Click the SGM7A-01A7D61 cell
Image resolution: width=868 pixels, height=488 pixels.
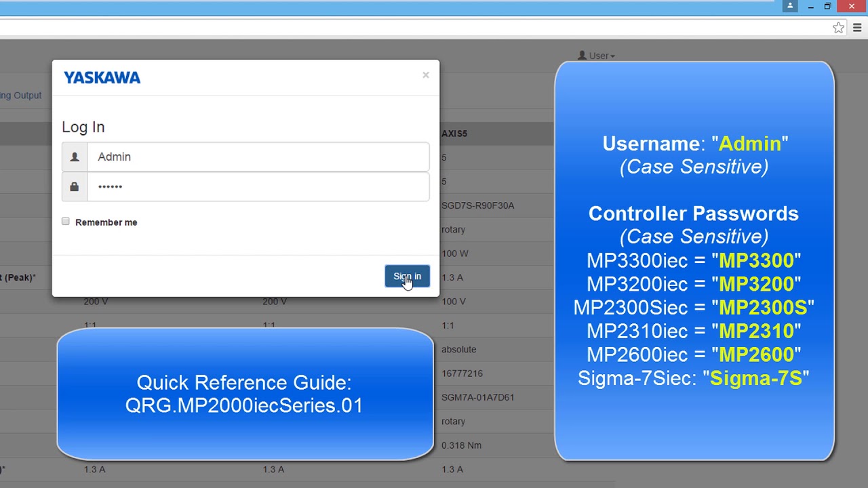(477, 397)
